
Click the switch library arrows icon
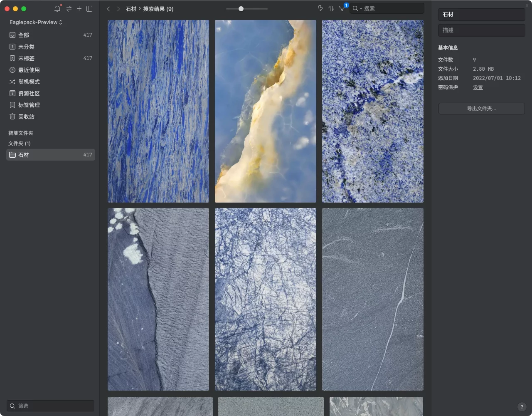[x=69, y=9]
